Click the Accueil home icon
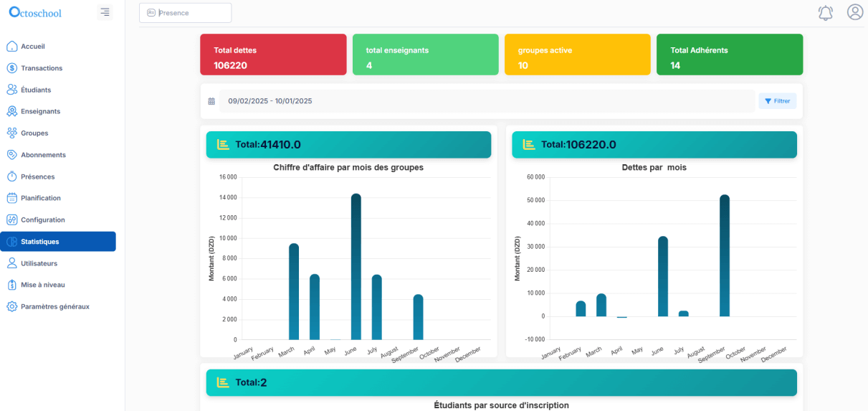 (11, 47)
